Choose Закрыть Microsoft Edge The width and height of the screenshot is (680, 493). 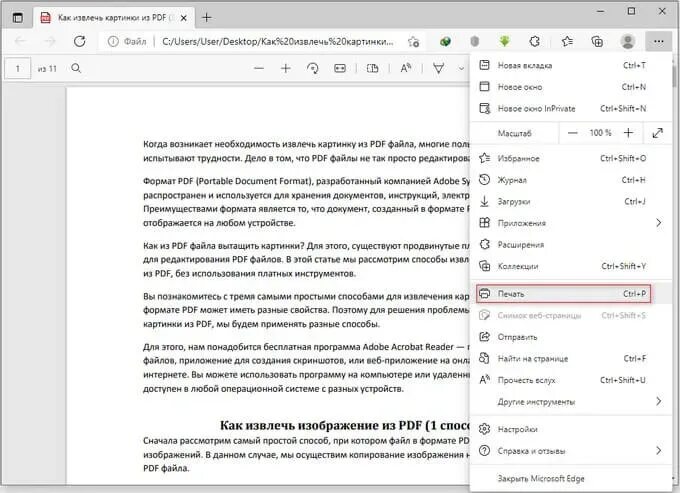point(570,479)
